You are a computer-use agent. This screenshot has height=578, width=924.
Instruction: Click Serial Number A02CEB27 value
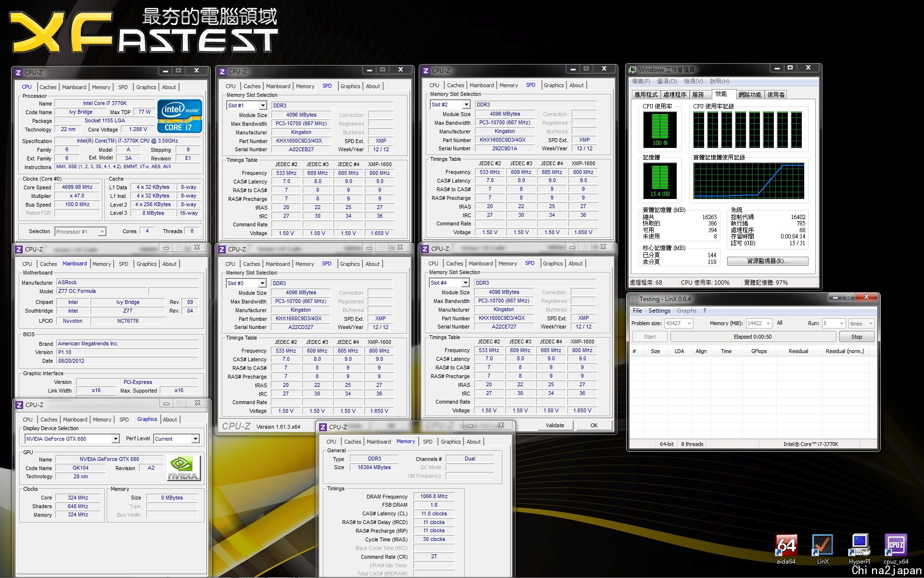[x=301, y=149]
